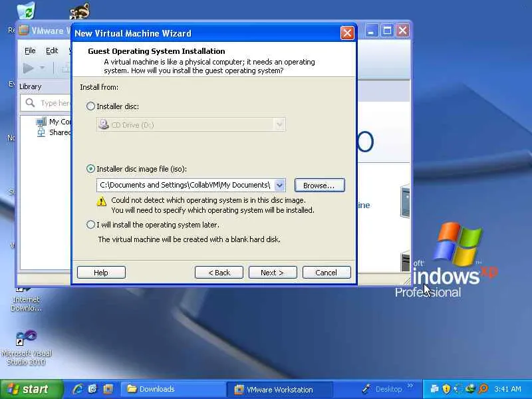This screenshot has width=532, height=399.
Task: Select My Computer in the Library tree
Action: [54, 122]
